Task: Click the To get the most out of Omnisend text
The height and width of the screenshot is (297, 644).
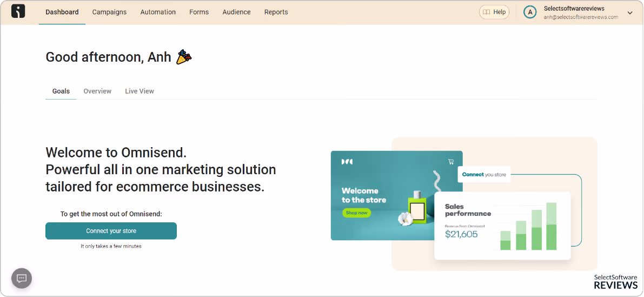Action: pos(111,214)
